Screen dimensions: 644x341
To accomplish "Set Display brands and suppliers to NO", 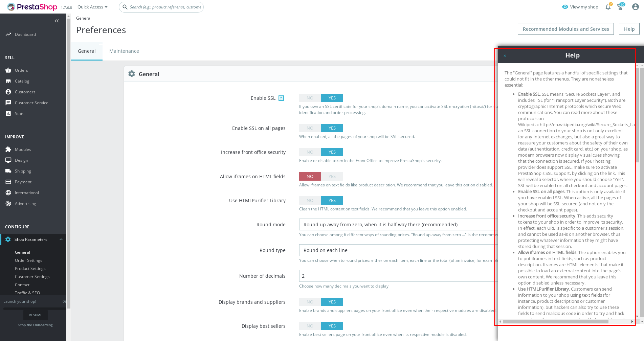I will point(310,302).
